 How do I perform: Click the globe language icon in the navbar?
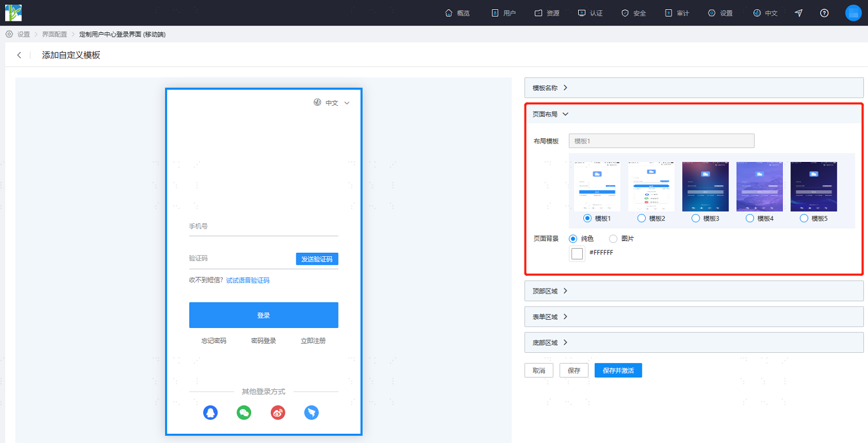point(757,13)
